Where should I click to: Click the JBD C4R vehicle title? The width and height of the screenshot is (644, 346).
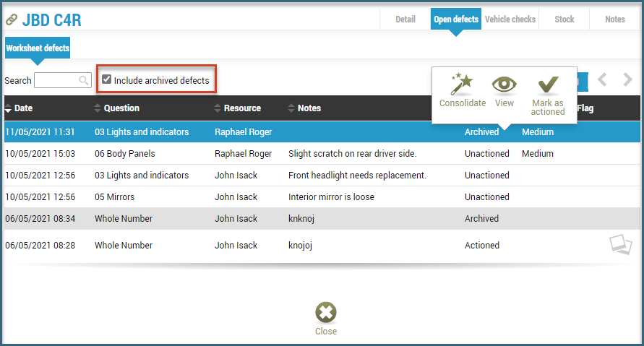52,20
